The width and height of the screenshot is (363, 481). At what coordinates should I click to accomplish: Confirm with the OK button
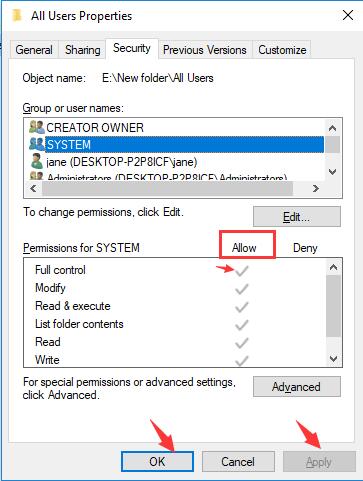(157, 462)
